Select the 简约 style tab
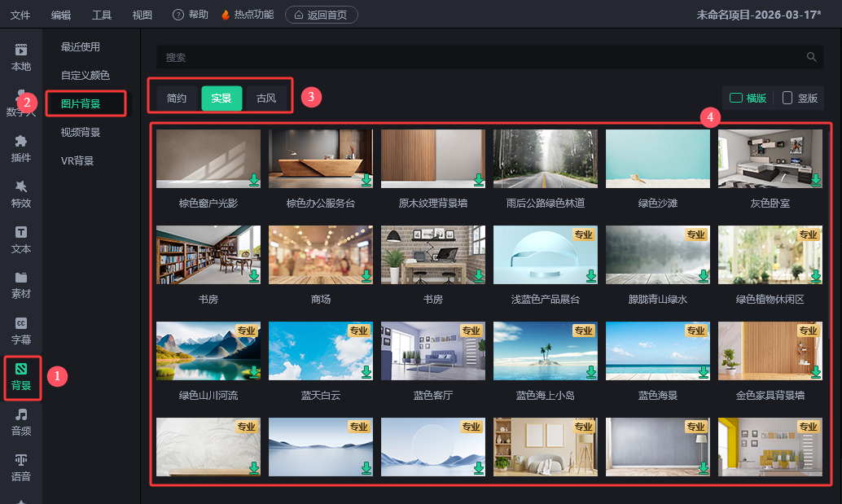 (177, 99)
